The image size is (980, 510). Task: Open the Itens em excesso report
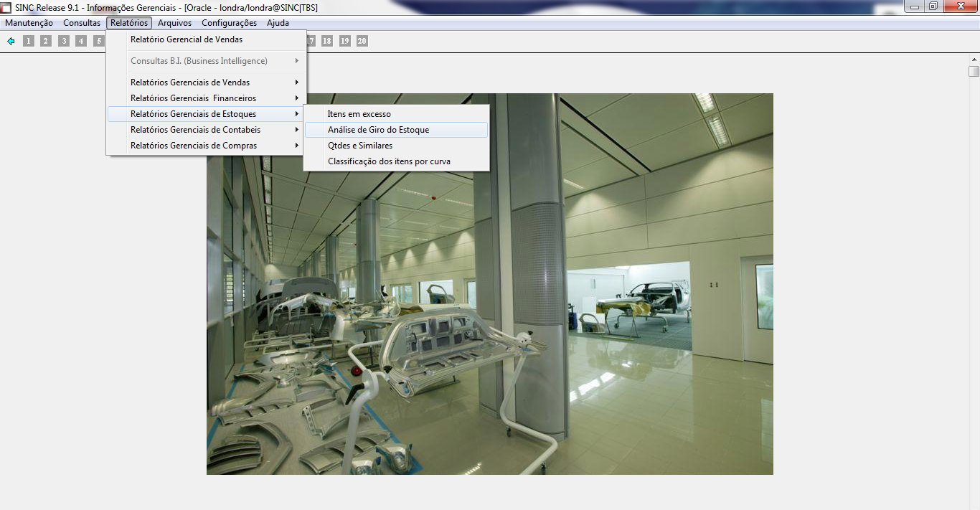pyautogui.click(x=397, y=114)
